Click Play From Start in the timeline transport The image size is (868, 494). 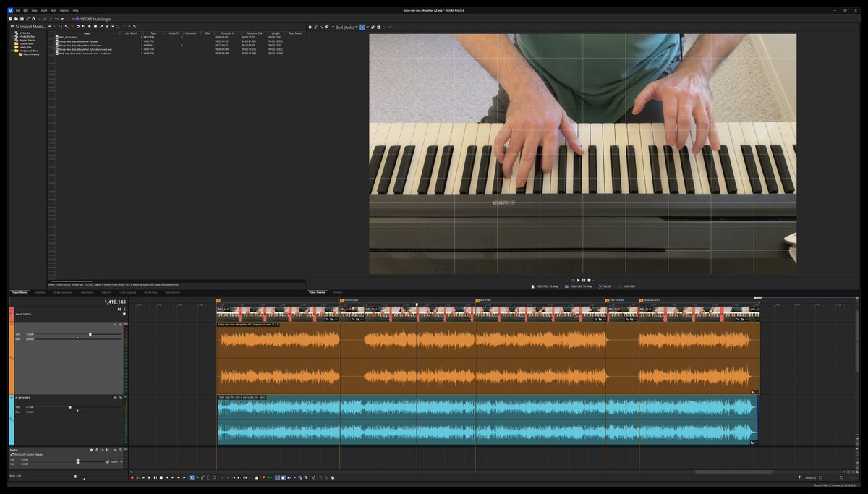tap(143, 477)
